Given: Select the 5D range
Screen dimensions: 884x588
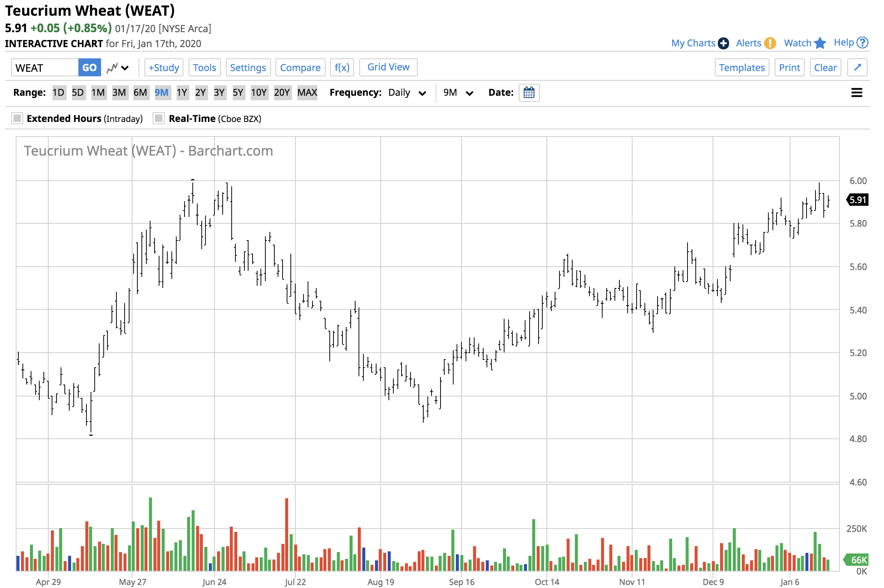Looking at the screenshot, I should [78, 93].
